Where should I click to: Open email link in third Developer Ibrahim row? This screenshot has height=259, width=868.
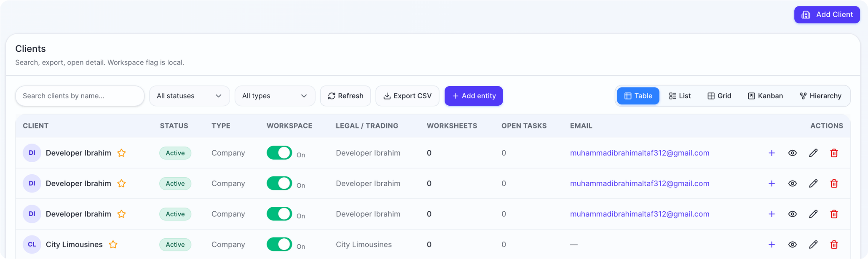(640, 214)
